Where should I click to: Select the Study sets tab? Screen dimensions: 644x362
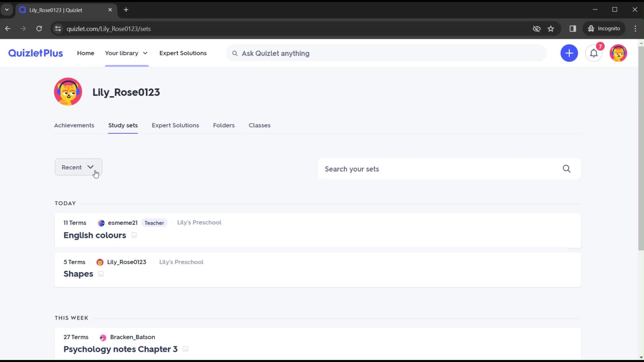click(x=122, y=125)
